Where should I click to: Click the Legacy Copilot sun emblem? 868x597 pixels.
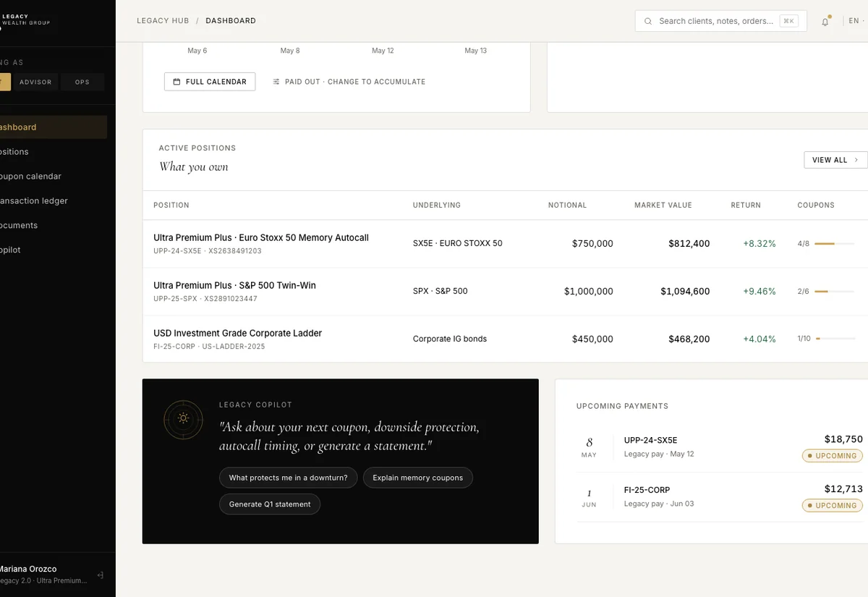(x=184, y=419)
